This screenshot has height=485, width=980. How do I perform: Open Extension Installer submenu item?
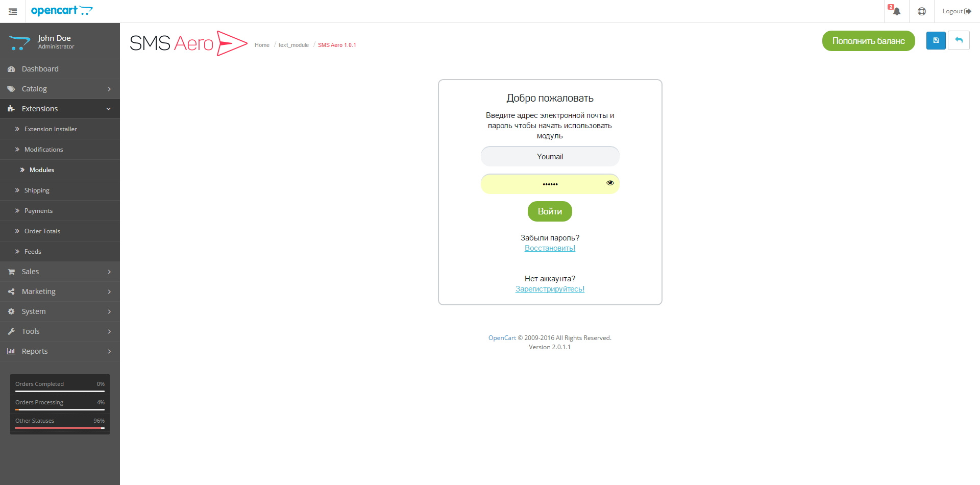(x=60, y=129)
